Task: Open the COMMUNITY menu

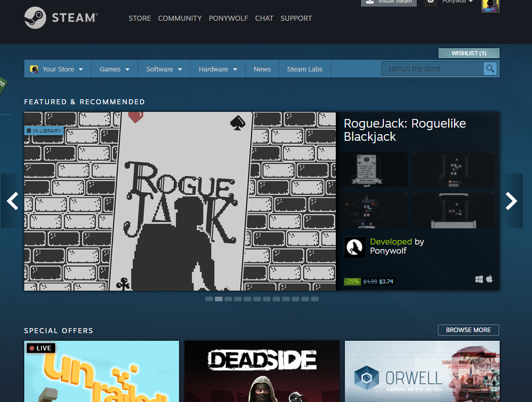Action: click(x=180, y=18)
